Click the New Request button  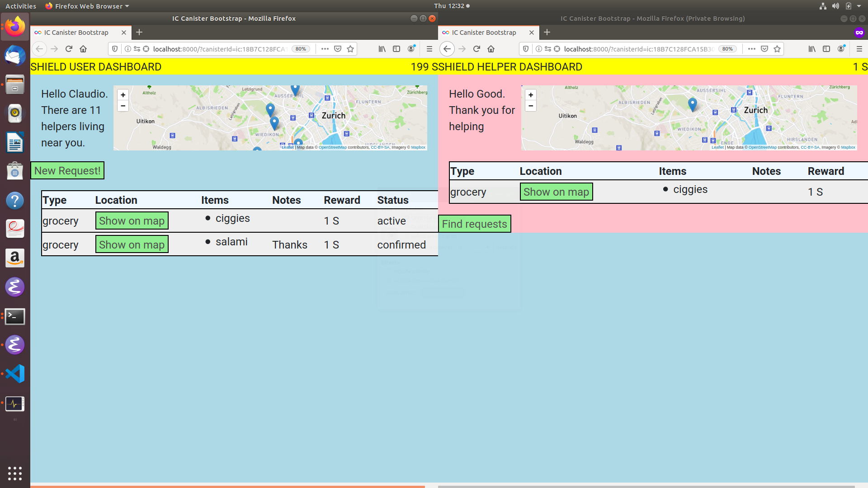coord(67,170)
